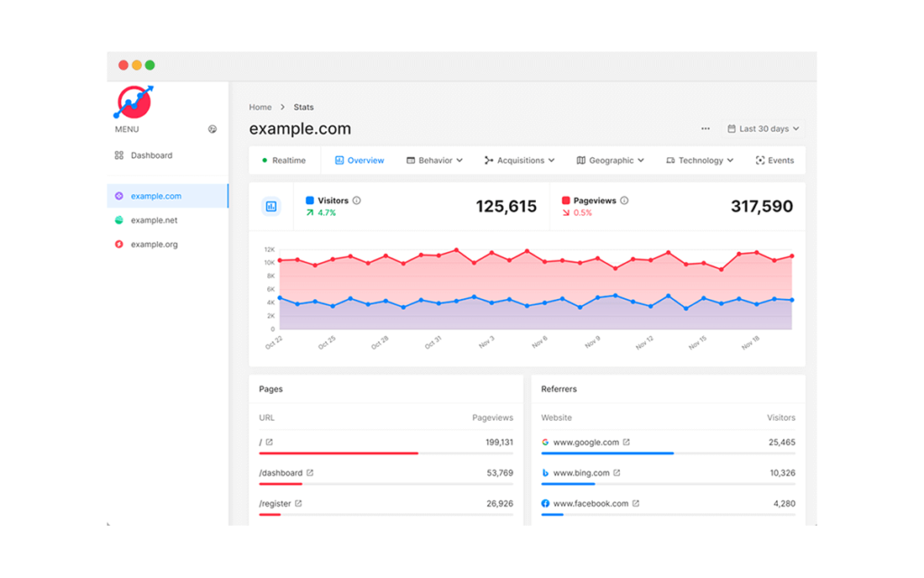Viewport: 924px width, 578px height.
Task: Click the purple example.com site icon
Action: click(119, 196)
